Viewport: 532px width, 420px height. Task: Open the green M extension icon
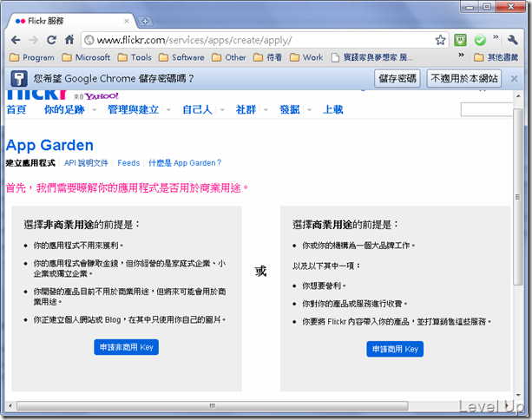pyautogui.click(x=461, y=40)
